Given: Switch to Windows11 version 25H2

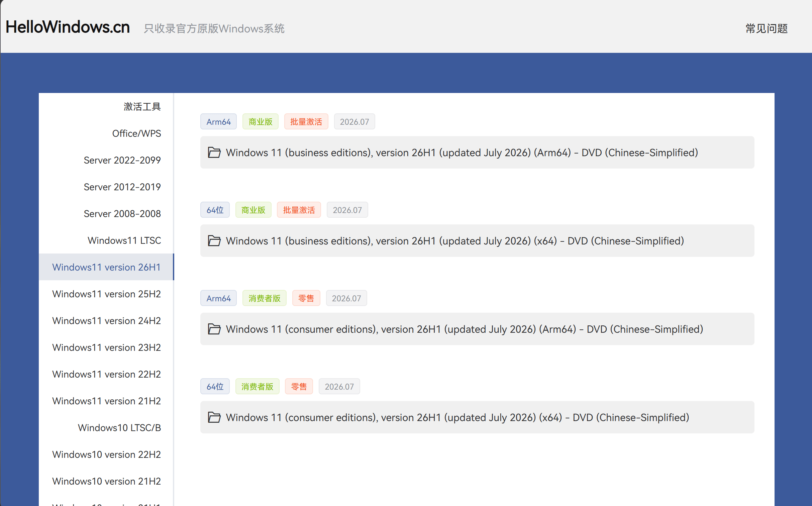Looking at the screenshot, I should click(x=106, y=294).
